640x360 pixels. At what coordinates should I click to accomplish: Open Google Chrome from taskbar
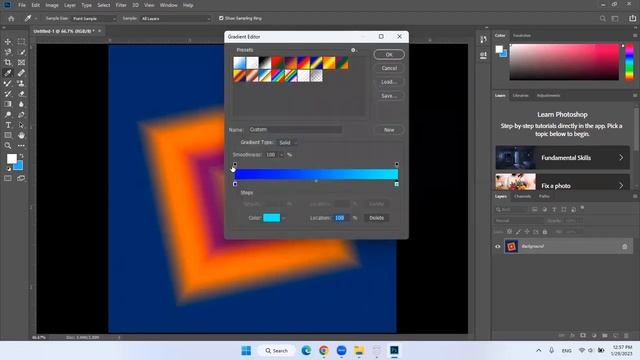coord(324,351)
